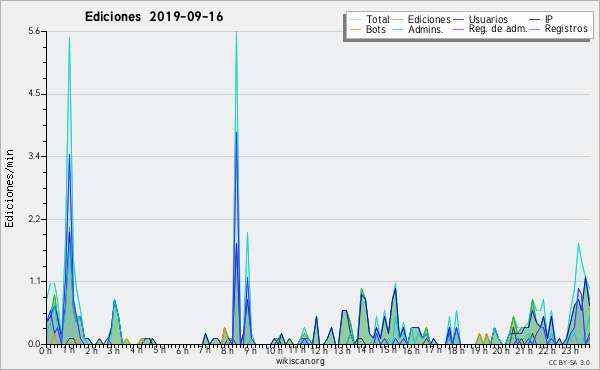Click the 12 h axis tick label

click(x=318, y=350)
